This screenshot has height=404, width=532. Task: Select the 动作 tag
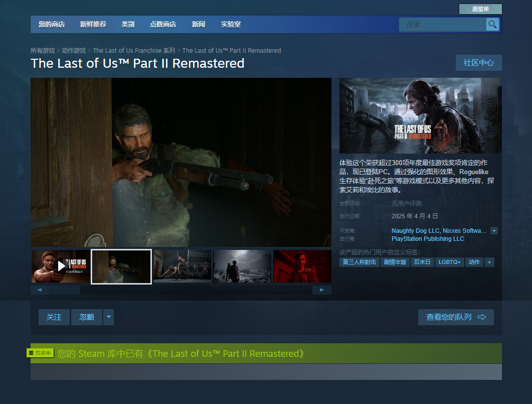click(x=474, y=262)
